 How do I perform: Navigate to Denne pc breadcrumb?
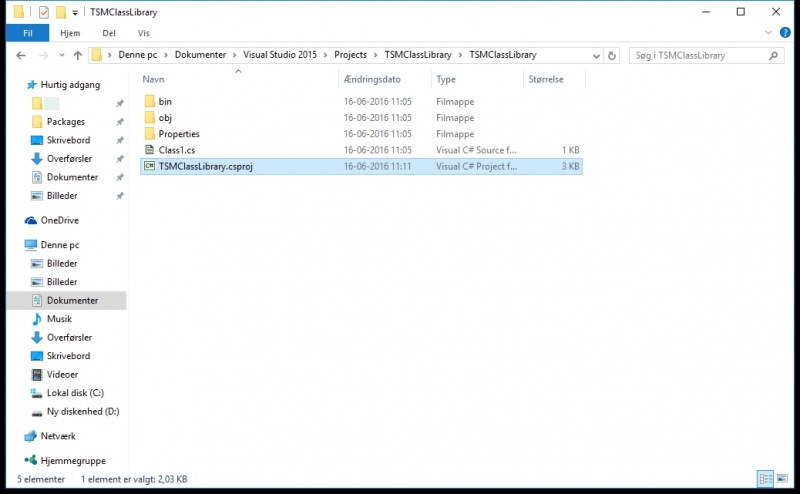[138, 55]
